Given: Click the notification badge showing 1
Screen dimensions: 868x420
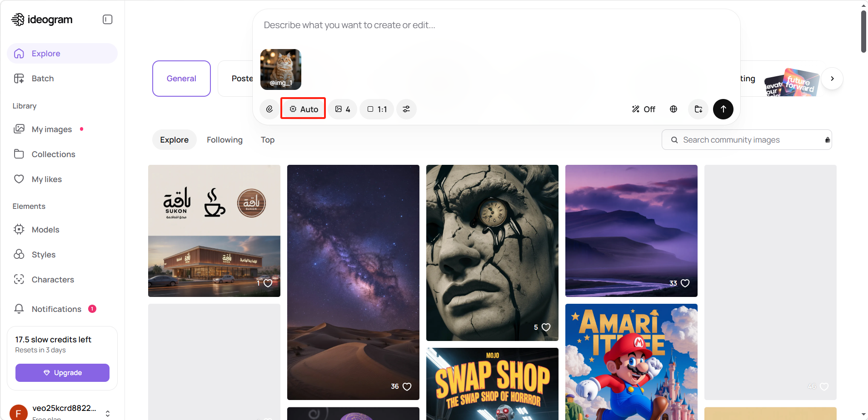Looking at the screenshot, I should (x=92, y=309).
